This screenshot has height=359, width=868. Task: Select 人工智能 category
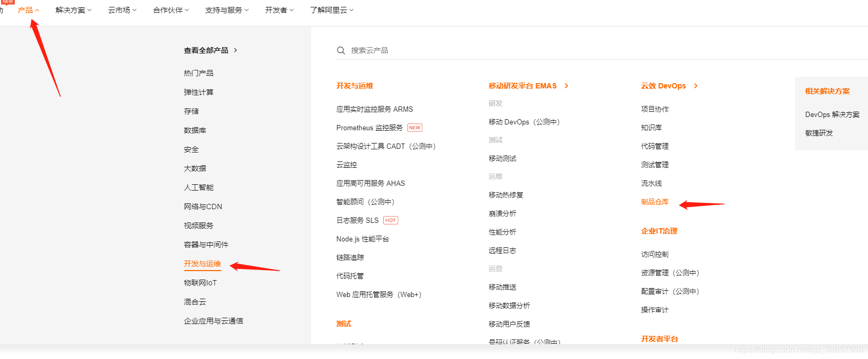click(x=198, y=187)
